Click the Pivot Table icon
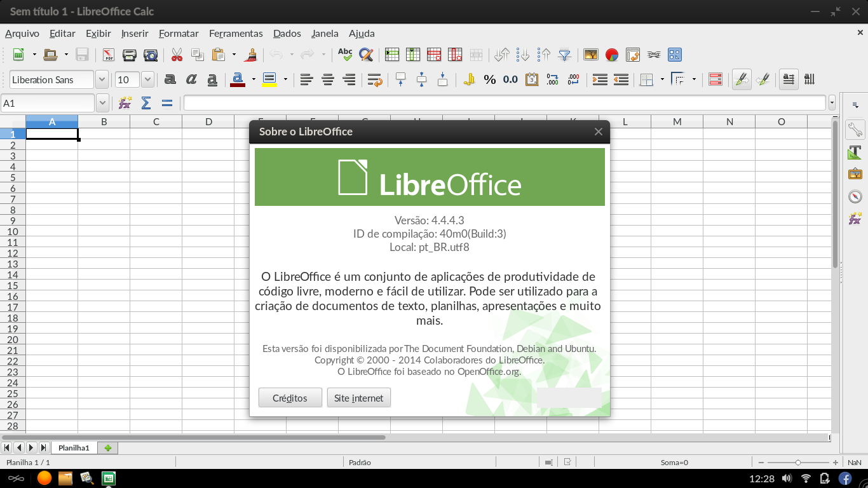Viewport: 868px width, 488px height. 633,55
